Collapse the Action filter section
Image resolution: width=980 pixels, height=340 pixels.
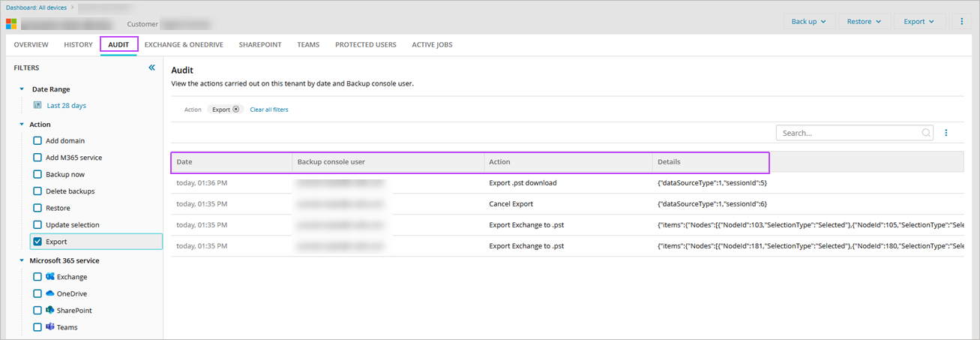pos(22,125)
